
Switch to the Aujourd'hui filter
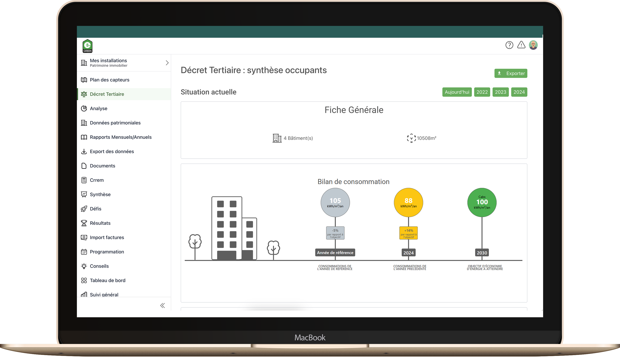(457, 92)
